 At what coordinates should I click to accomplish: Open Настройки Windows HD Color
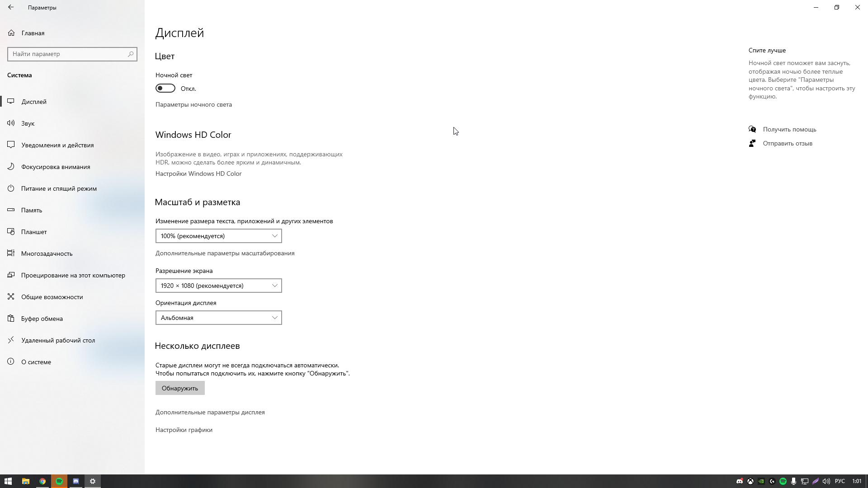click(198, 174)
